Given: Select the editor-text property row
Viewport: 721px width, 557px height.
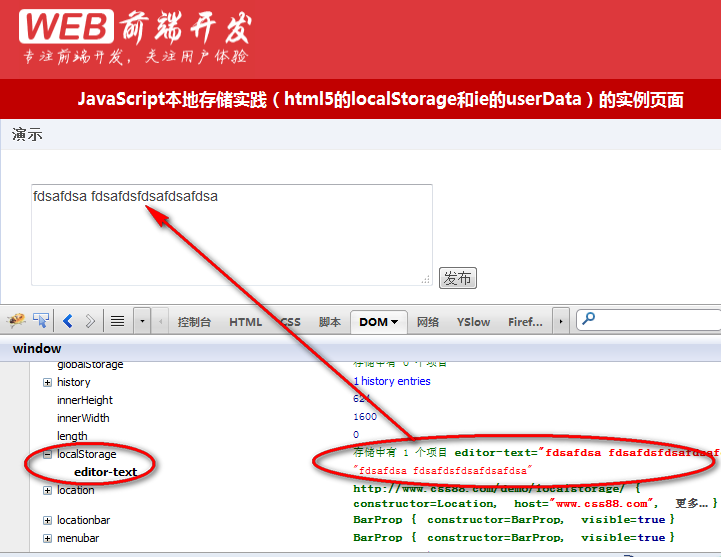Looking at the screenshot, I should tap(105, 472).
